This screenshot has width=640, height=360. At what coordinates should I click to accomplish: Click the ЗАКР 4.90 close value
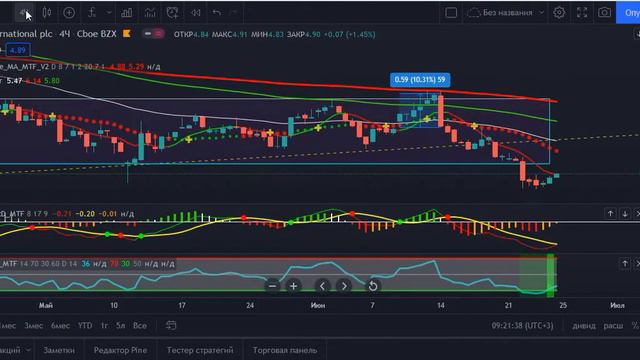(303, 35)
